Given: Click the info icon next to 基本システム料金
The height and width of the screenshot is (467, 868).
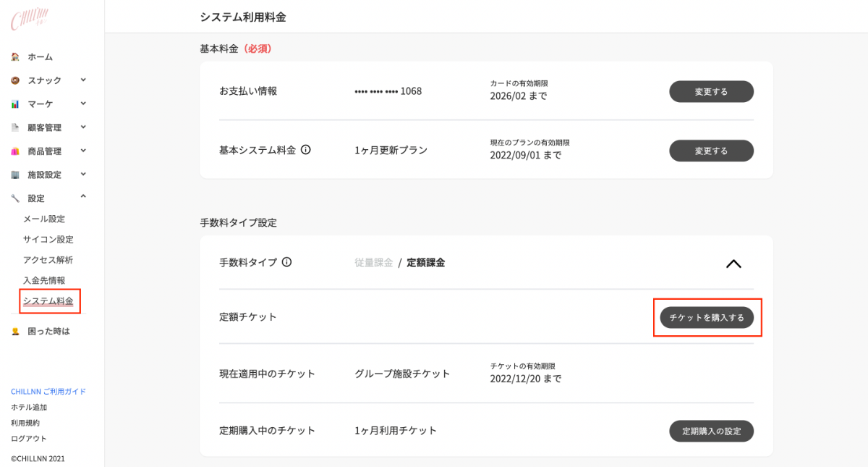Looking at the screenshot, I should point(306,151).
